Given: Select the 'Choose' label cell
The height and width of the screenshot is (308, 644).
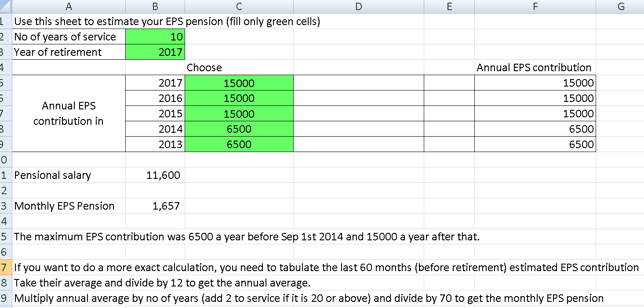Looking at the screenshot, I should coord(239,67).
